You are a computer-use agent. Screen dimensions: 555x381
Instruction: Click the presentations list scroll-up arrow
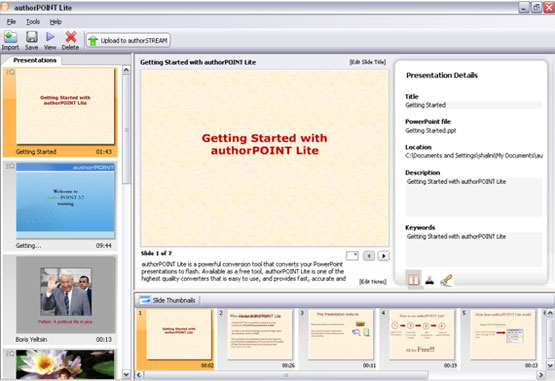coord(126,70)
